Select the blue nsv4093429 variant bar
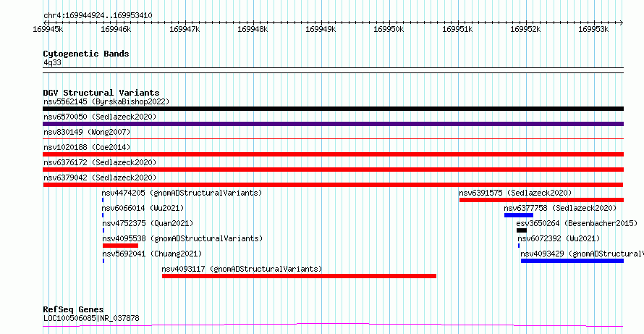644x334 pixels. pyautogui.click(x=572, y=261)
